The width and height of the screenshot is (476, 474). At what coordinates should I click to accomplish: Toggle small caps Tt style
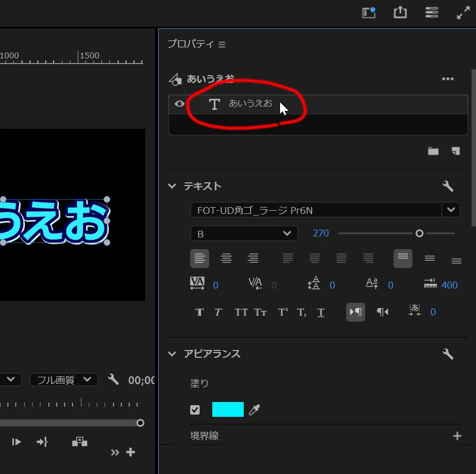[261, 312]
